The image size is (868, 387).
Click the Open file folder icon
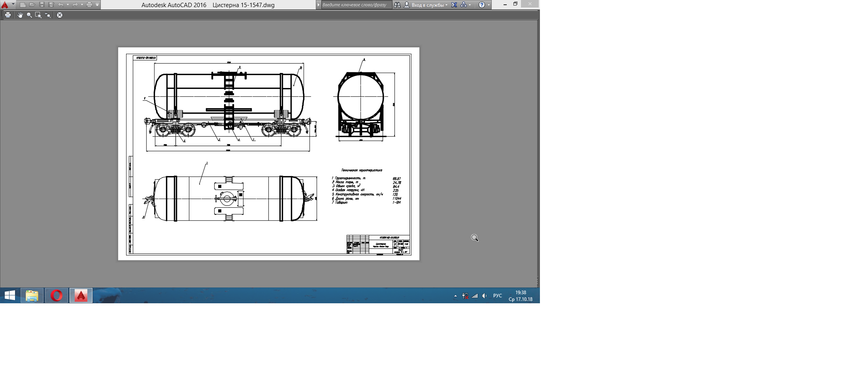click(32, 5)
